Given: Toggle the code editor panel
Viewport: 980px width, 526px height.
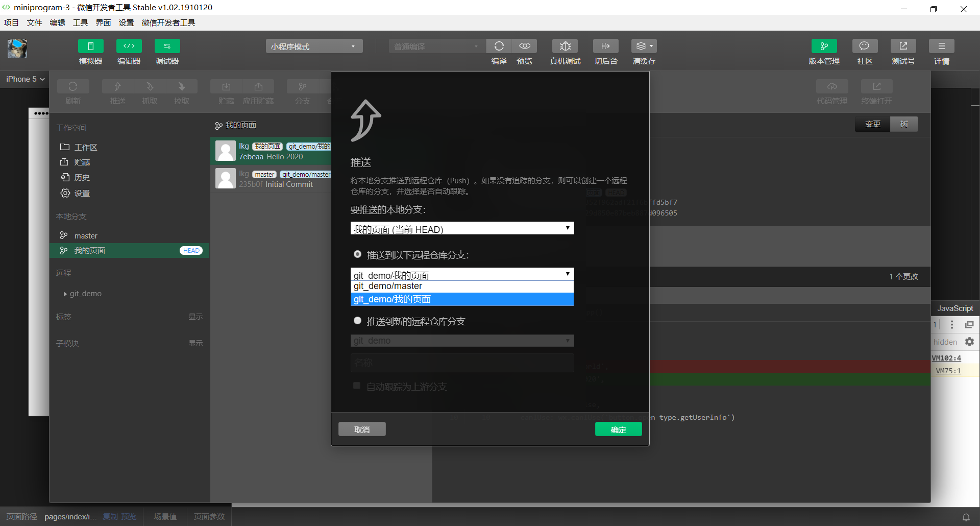Looking at the screenshot, I should 129,46.
